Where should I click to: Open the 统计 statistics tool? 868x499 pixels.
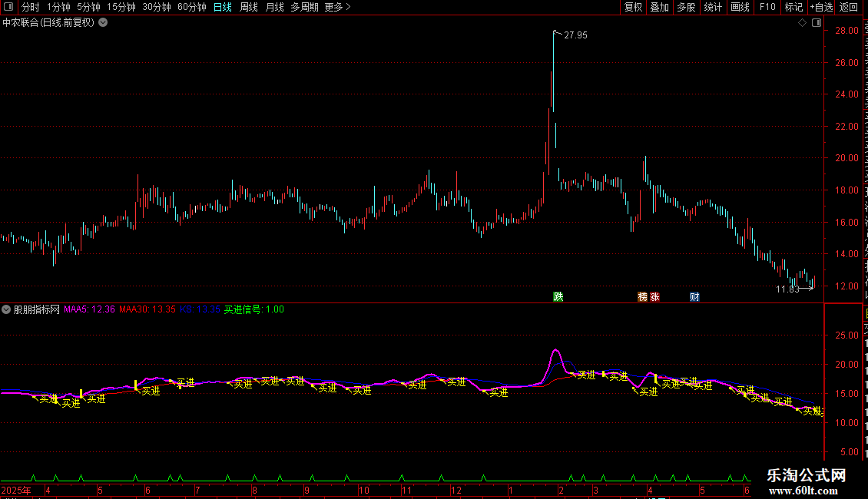712,7
